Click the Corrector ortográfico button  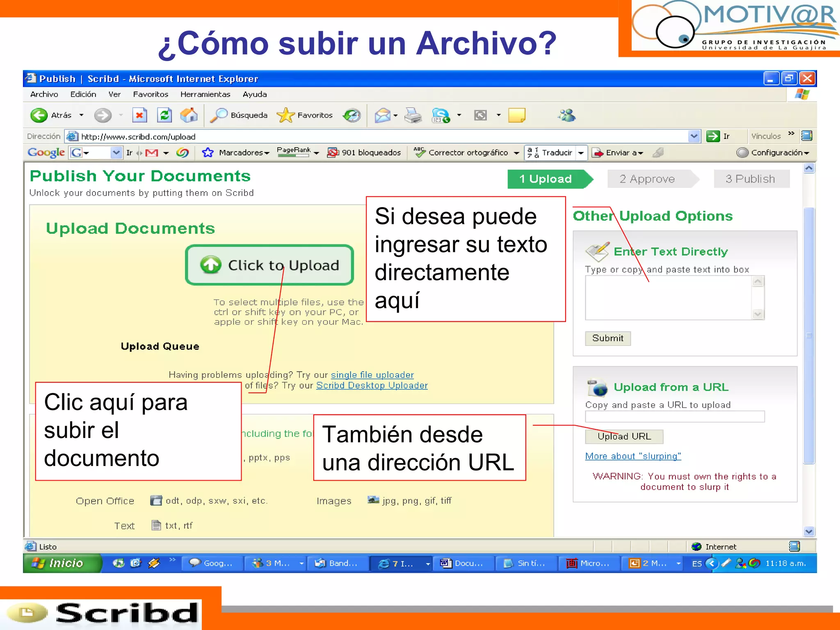tap(461, 153)
